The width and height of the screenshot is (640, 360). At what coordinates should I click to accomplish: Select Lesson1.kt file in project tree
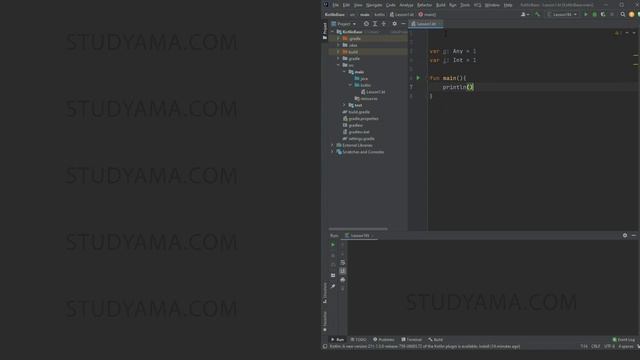373,92
